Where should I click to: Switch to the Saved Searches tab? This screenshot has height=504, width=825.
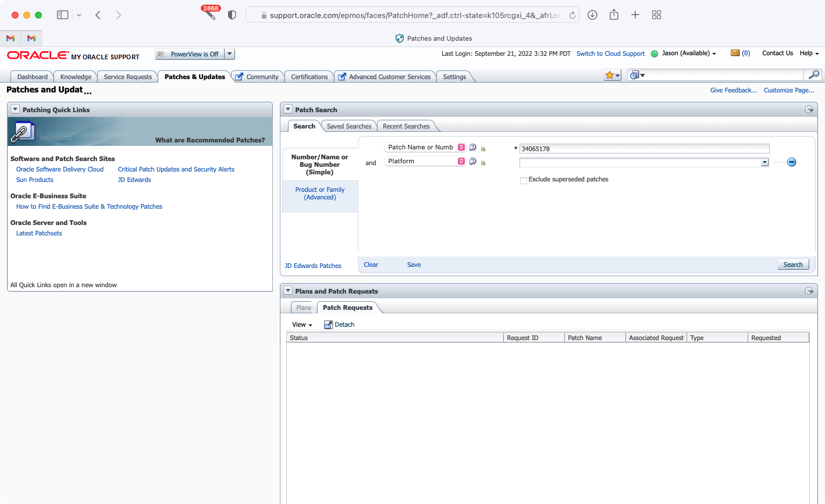click(x=349, y=126)
